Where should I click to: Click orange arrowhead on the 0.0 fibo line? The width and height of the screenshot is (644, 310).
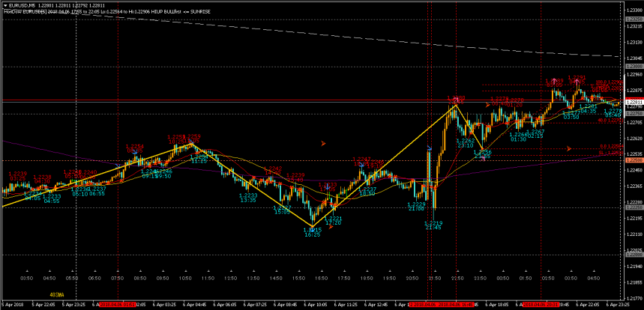(x=569, y=148)
